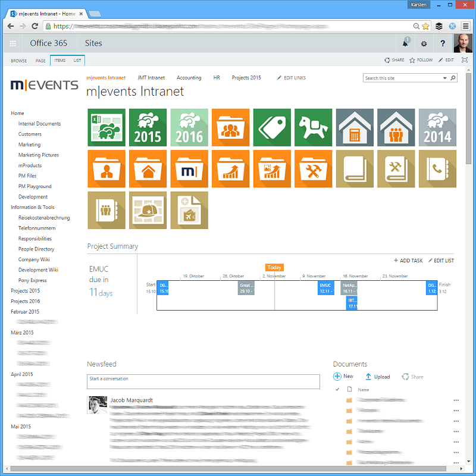Open the m| branded folder tile
Image resolution: width=476 pixels, height=476 pixels.
[x=189, y=168]
